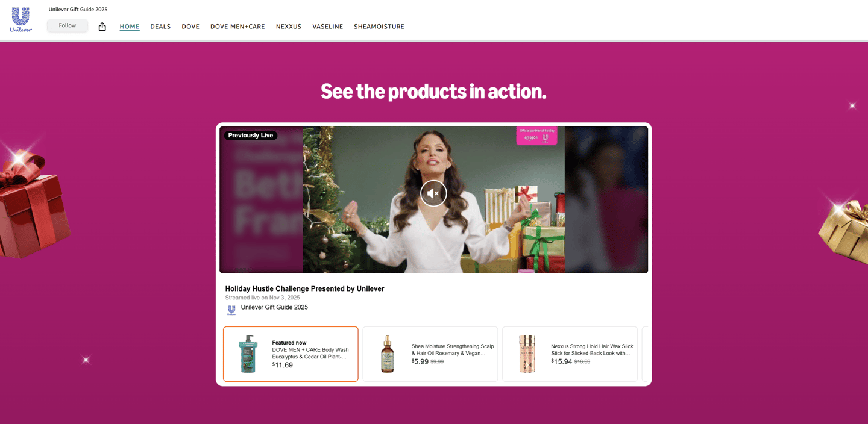Open the Dove Men+Care body wash thumbnail

click(248, 354)
